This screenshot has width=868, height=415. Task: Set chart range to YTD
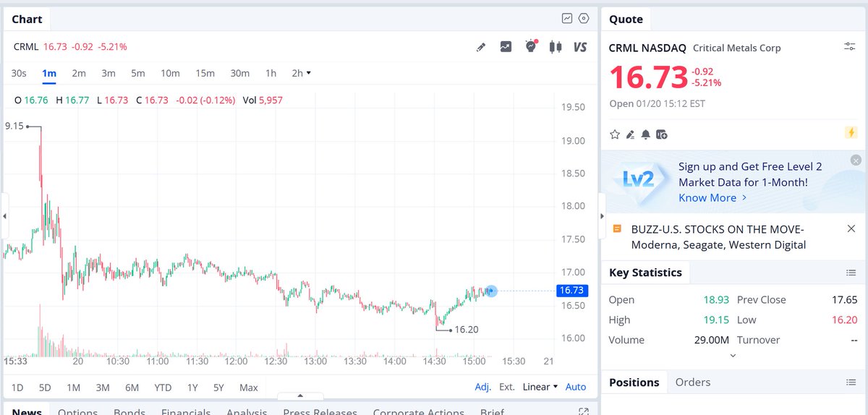tap(163, 388)
